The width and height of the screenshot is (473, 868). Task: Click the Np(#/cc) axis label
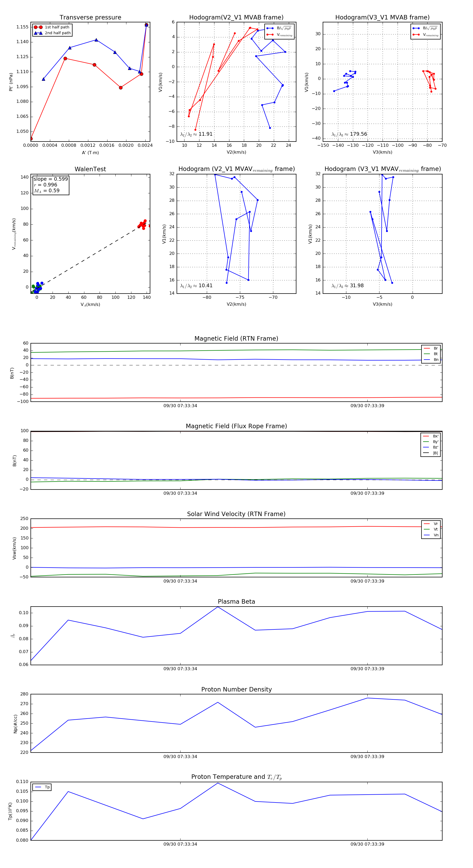pyautogui.click(x=15, y=724)
